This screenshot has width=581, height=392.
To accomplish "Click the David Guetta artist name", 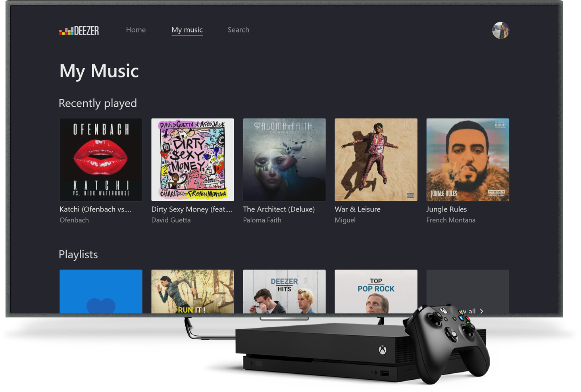I will coord(171,220).
